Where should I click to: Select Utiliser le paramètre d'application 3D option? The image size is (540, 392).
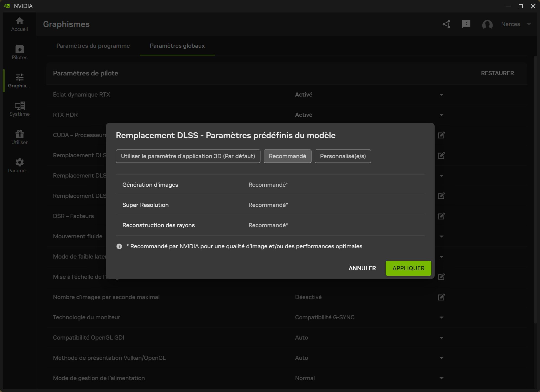(x=188, y=156)
